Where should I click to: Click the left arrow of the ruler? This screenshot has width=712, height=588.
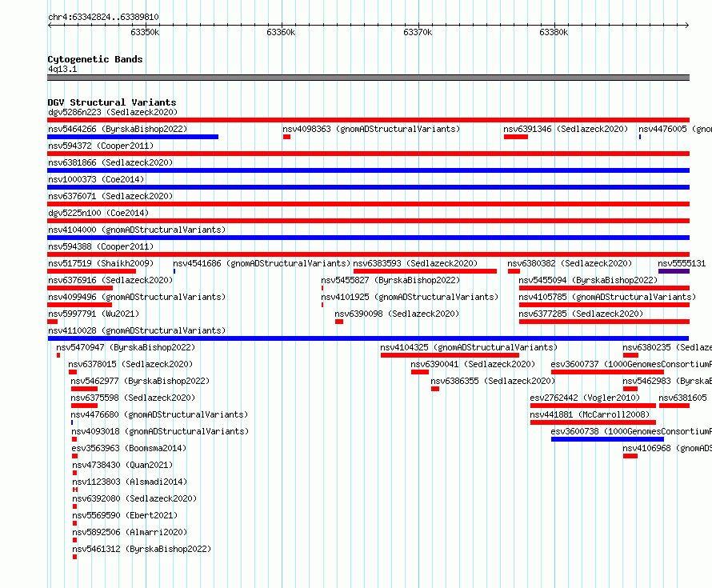[x=50, y=26]
